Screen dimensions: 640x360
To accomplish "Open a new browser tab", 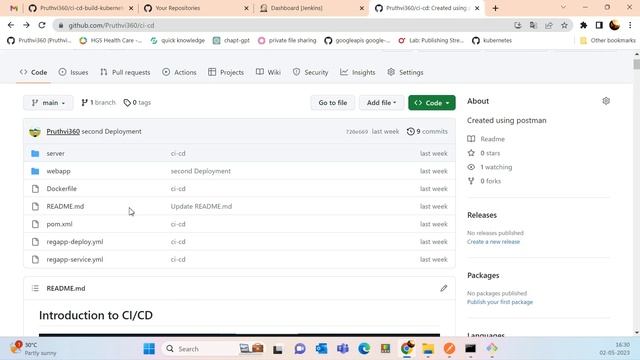I will pos(495,8).
